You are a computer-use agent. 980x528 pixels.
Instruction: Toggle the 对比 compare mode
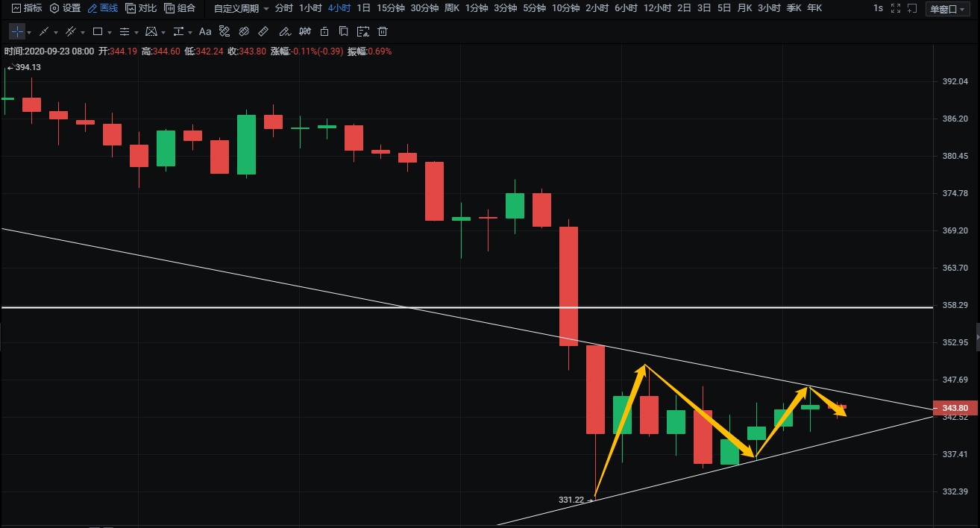(x=141, y=8)
